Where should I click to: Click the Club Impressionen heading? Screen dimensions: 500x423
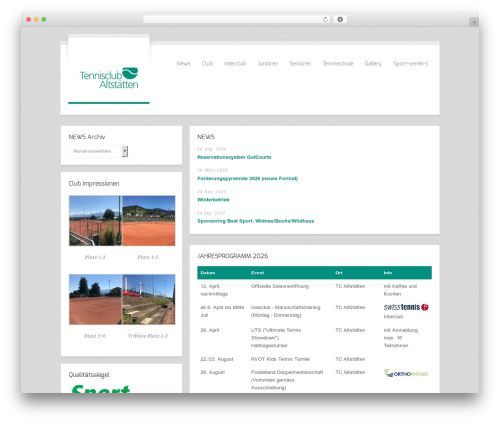tap(94, 183)
